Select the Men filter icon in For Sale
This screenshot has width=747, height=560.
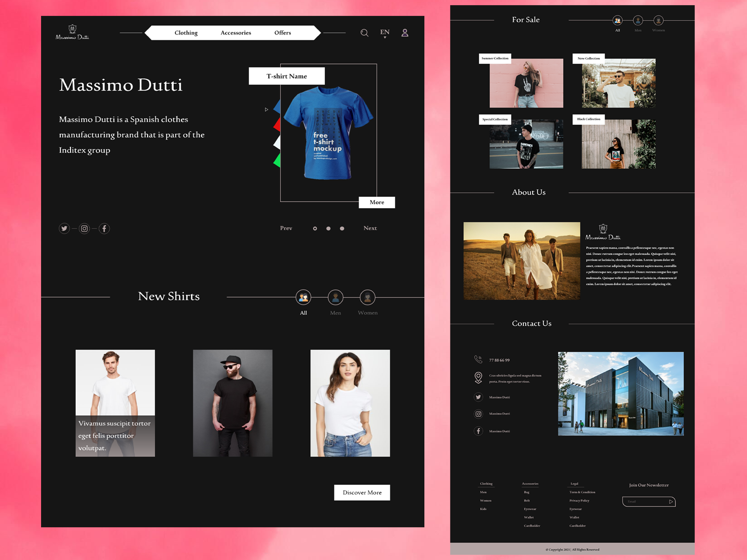(639, 21)
